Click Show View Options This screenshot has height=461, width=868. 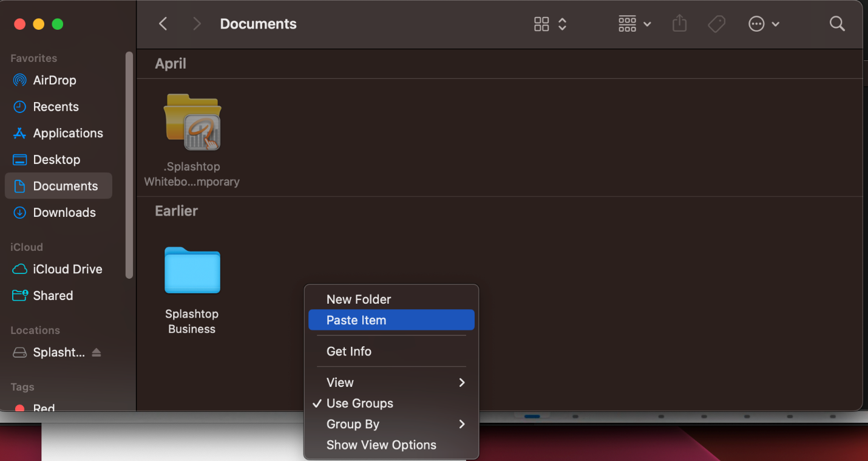tap(381, 445)
